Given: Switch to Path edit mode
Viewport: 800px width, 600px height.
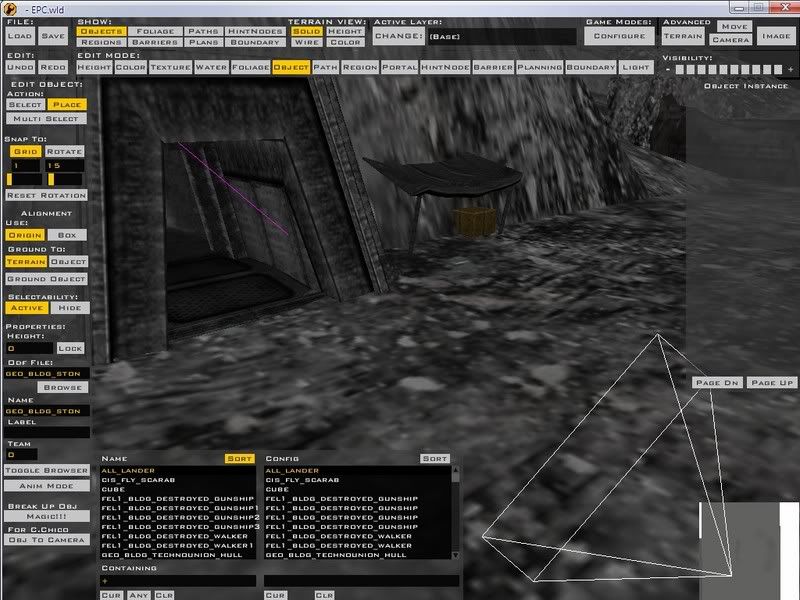Looking at the screenshot, I should [326, 67].
